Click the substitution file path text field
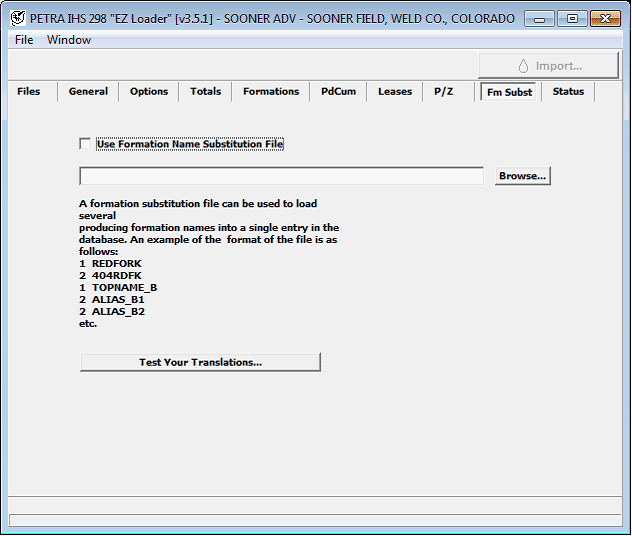This screenshot has width=632, height=536. 281,176
